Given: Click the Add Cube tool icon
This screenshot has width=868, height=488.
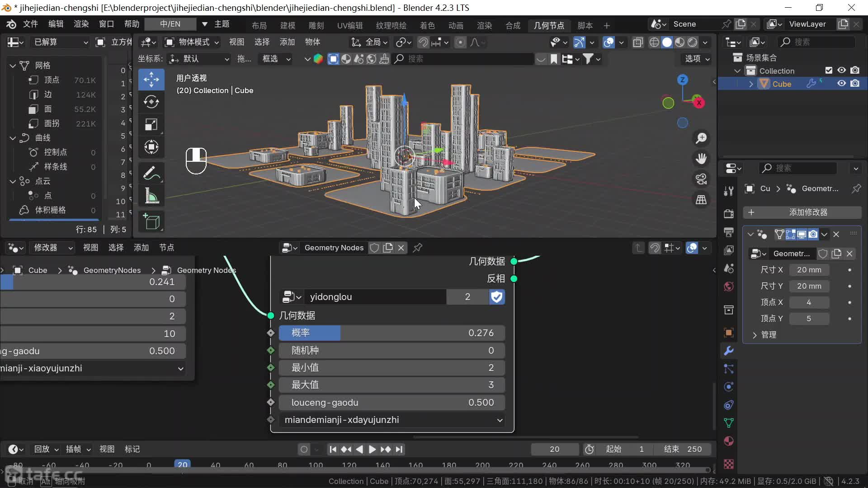Looking at the screenshot, I should (x=151, y=222).
